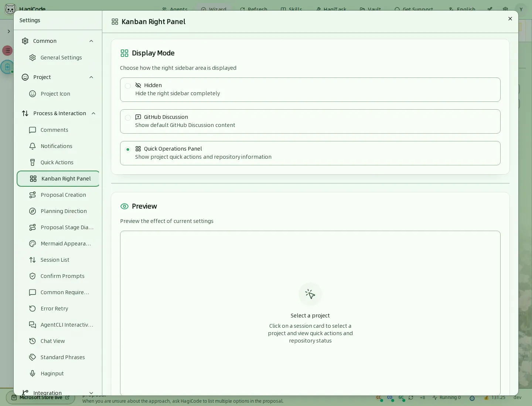Click the Select a project placeholder cursor icon

(x=310, y=294)
